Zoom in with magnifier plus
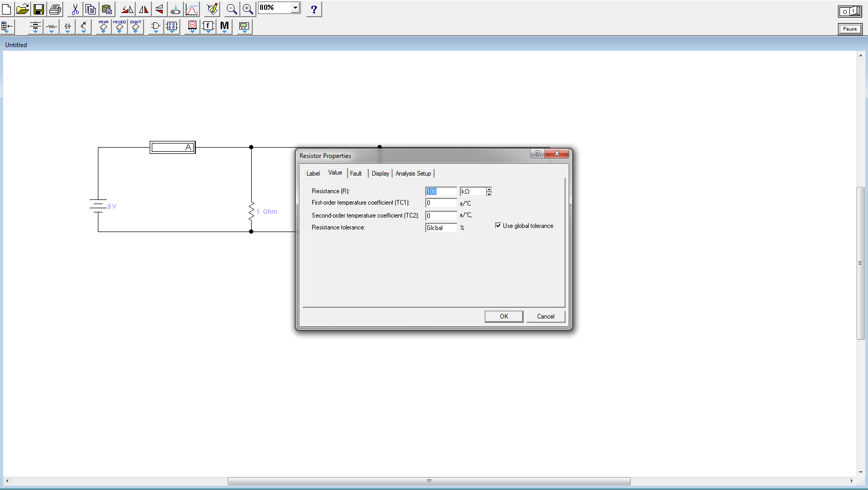 point(248,9)
